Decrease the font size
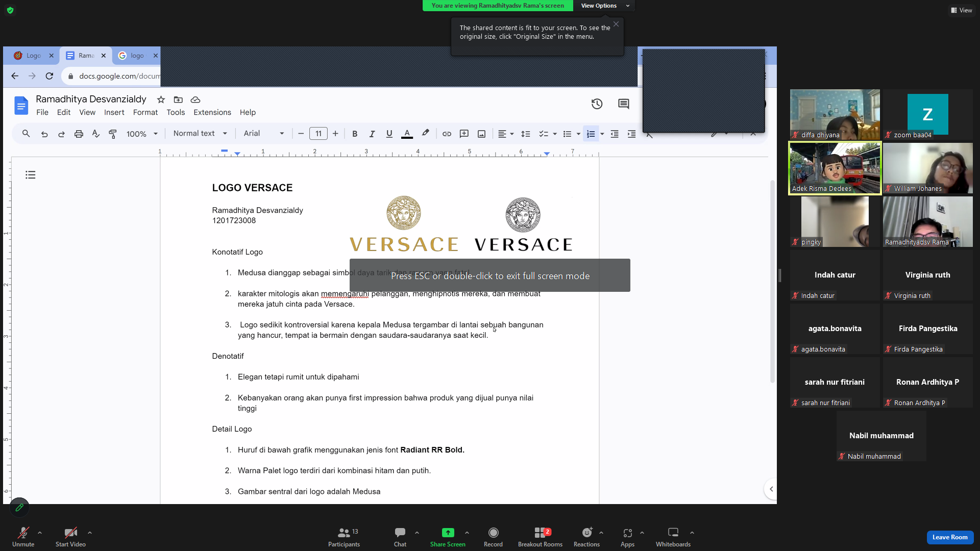980x551 pixels. pos(301,134)
